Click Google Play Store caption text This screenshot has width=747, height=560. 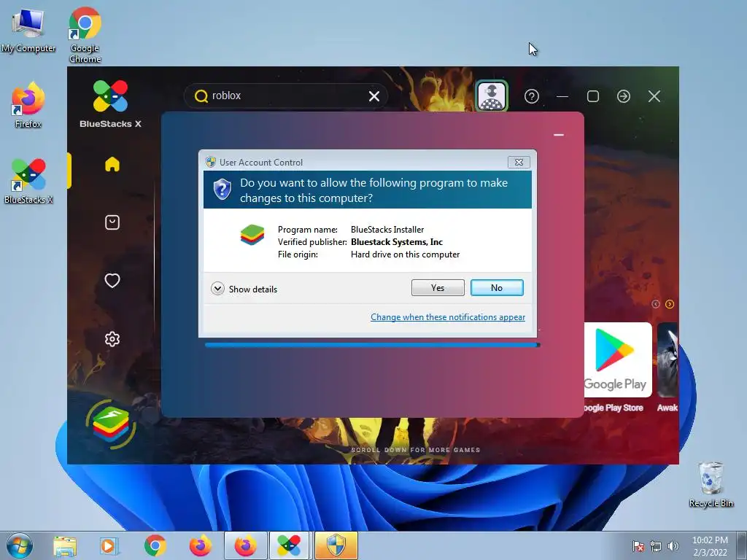tap(613, 408)
